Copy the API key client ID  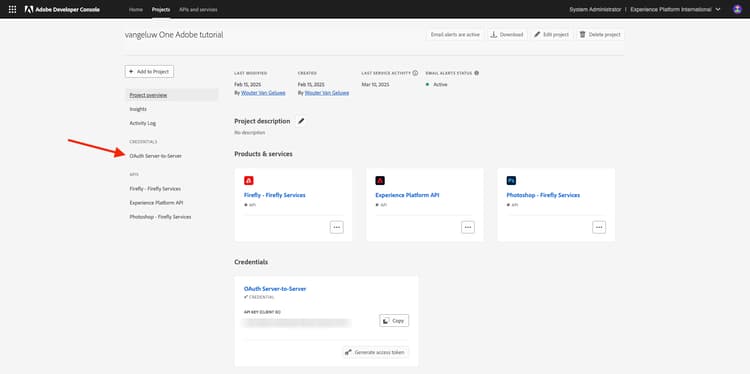[x=394, y=320]
